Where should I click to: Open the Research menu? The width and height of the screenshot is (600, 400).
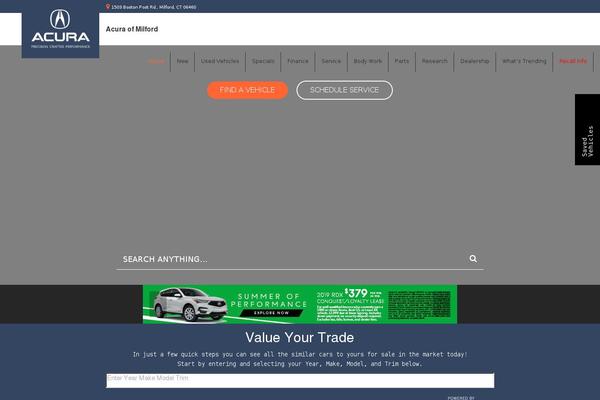(x=435, y=61)
